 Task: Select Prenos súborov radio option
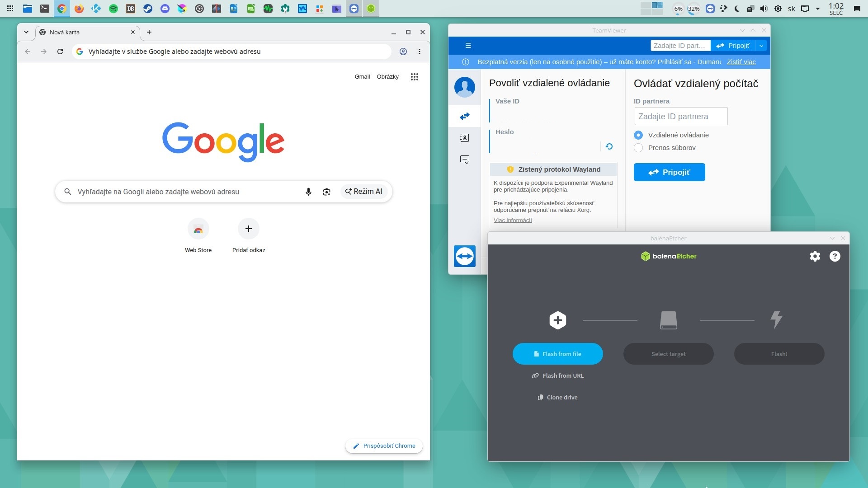[638, 148]
